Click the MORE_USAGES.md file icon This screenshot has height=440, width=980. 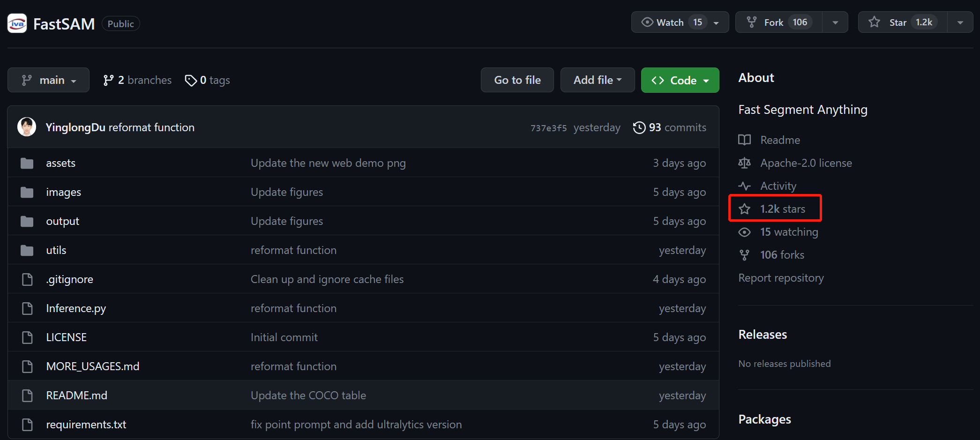point(27,366)
